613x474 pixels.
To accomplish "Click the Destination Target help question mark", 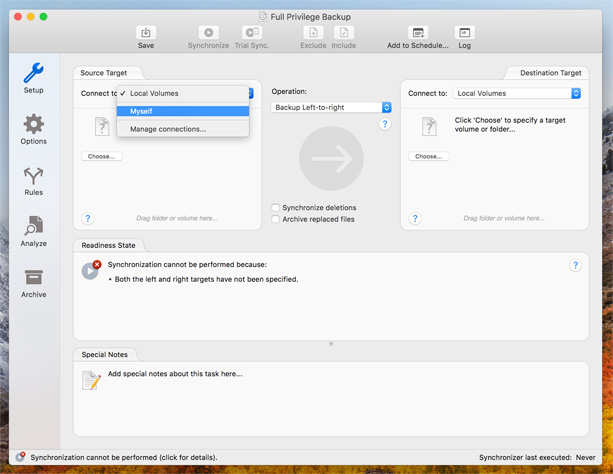I will pos(415,218).
